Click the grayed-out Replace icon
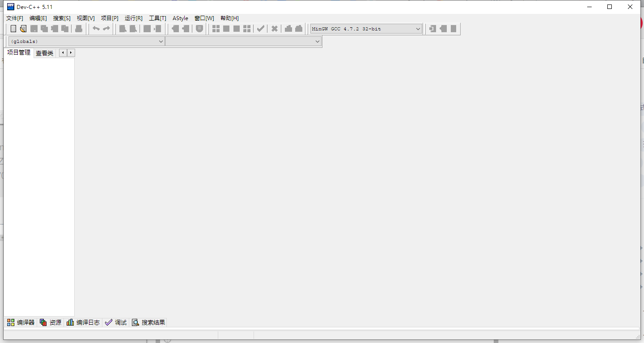644x343 pixels. 133,29
